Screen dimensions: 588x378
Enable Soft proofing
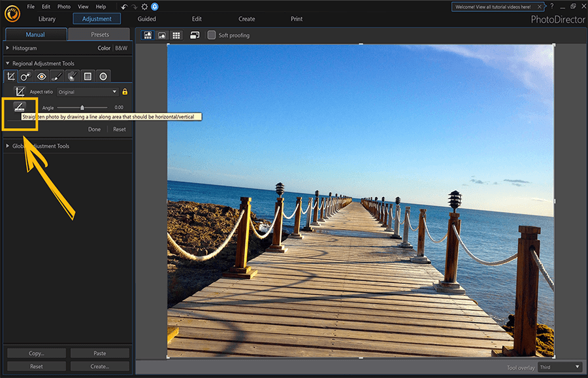pyautogui.click(x=212, y=35)
